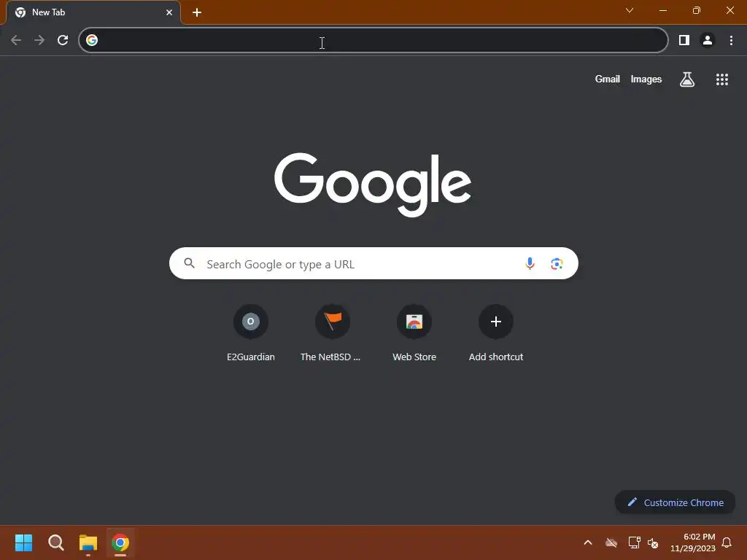Click Add shortcut
747x560 pixels.
click(496, 333)
